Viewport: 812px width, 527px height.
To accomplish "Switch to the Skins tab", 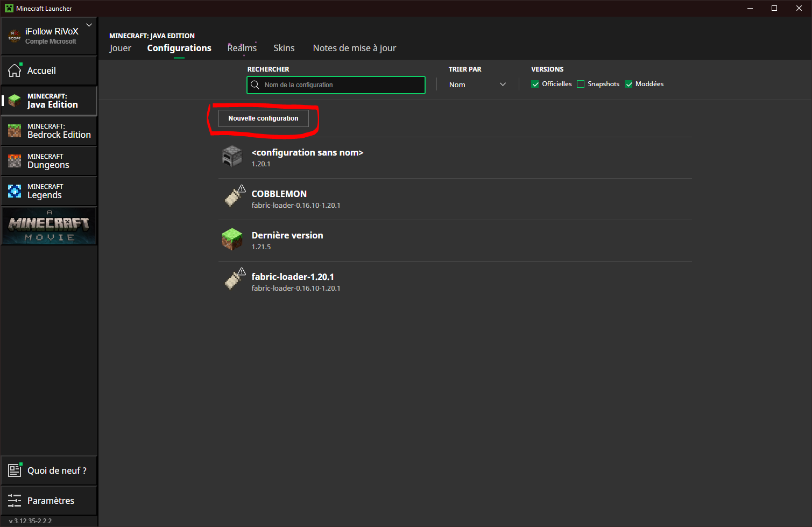I will click(284, 48).
